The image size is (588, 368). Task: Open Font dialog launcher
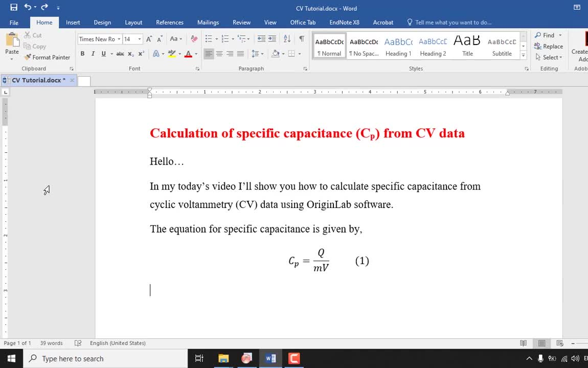click(197, 68)
